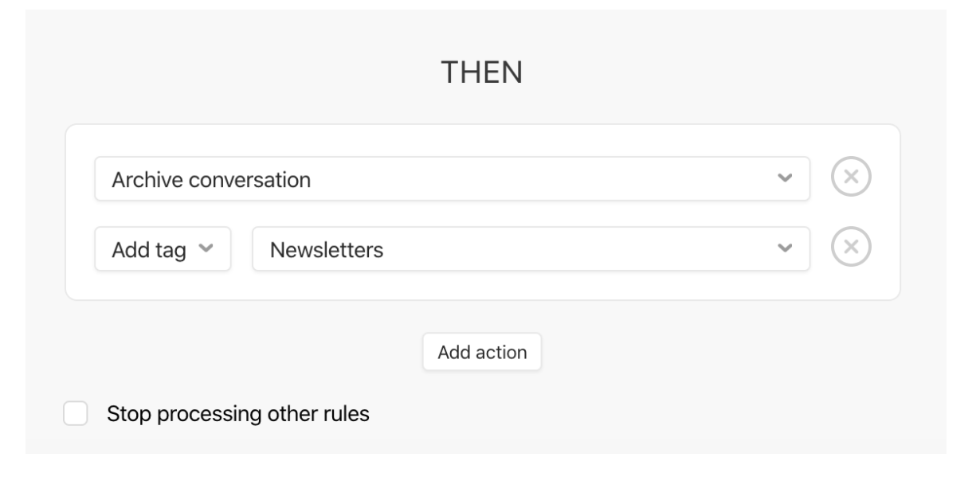Select the Archive conversation text in first action
The width and height of the screenshot is (980, 492).
[x=211, y=180]
